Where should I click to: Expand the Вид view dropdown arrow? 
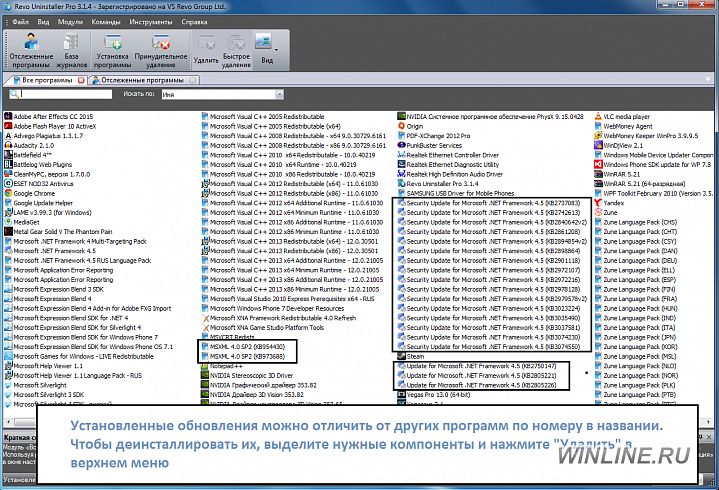click(275, 47)
